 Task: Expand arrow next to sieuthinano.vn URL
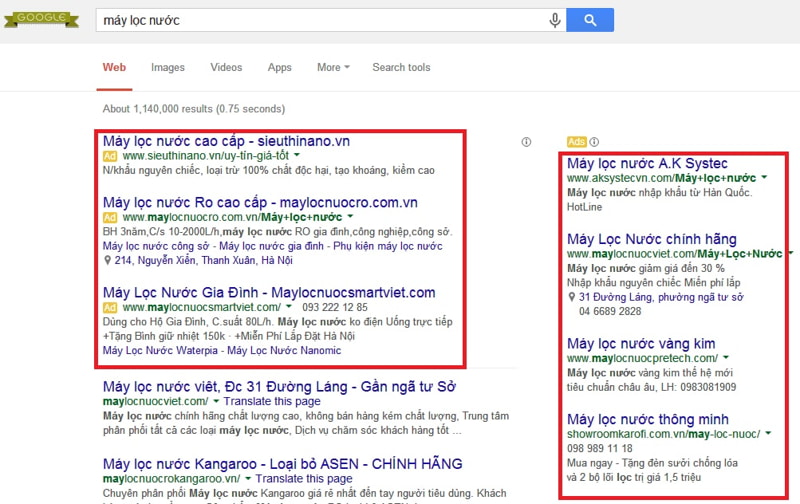(x=297, y=157)
